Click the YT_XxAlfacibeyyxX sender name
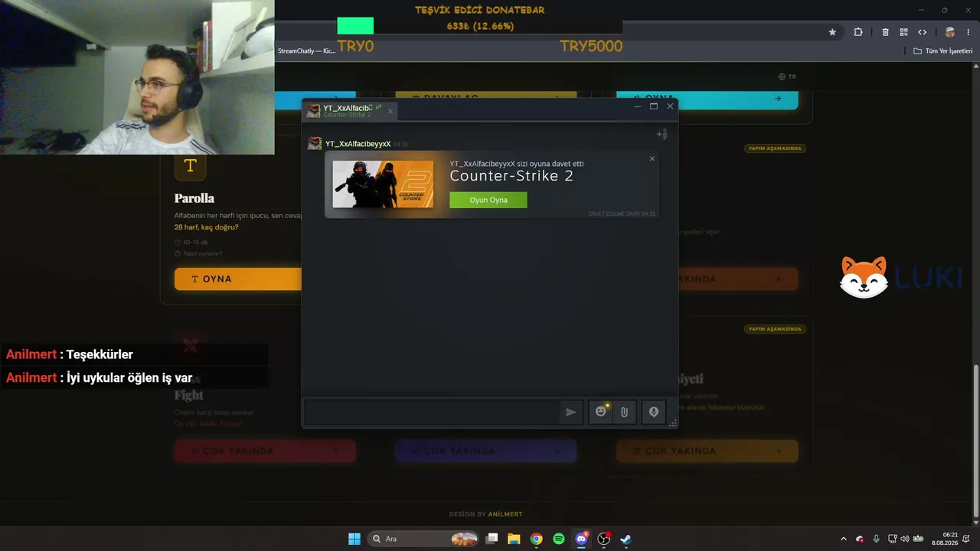The image size is (980, 551). (x=358, y=144)
